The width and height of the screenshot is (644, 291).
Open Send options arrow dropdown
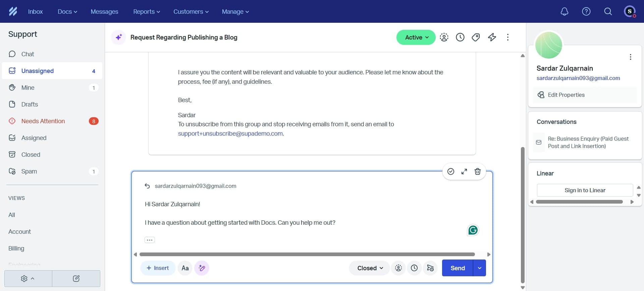click(x=480, y=268)
